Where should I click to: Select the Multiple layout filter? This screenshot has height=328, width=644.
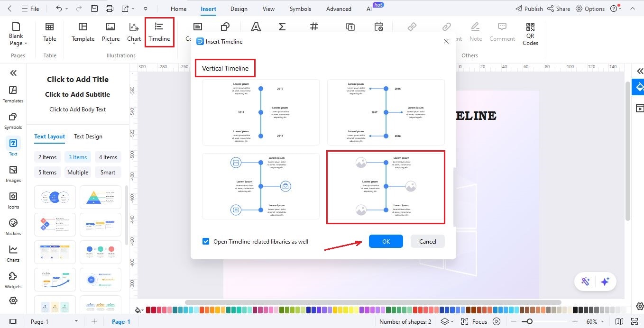coord(78,172)
